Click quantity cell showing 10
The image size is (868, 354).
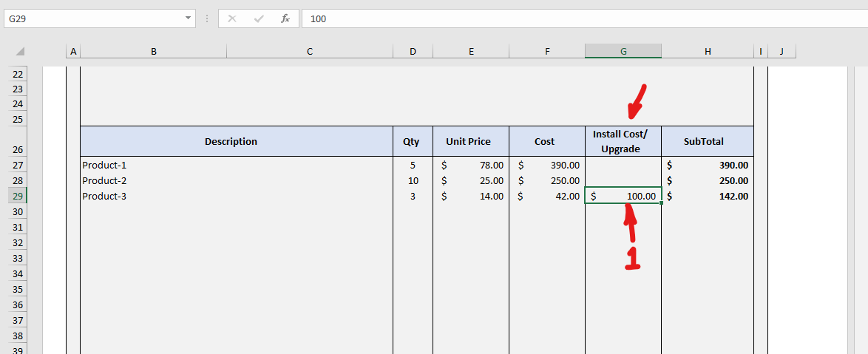tap(413, 180)
